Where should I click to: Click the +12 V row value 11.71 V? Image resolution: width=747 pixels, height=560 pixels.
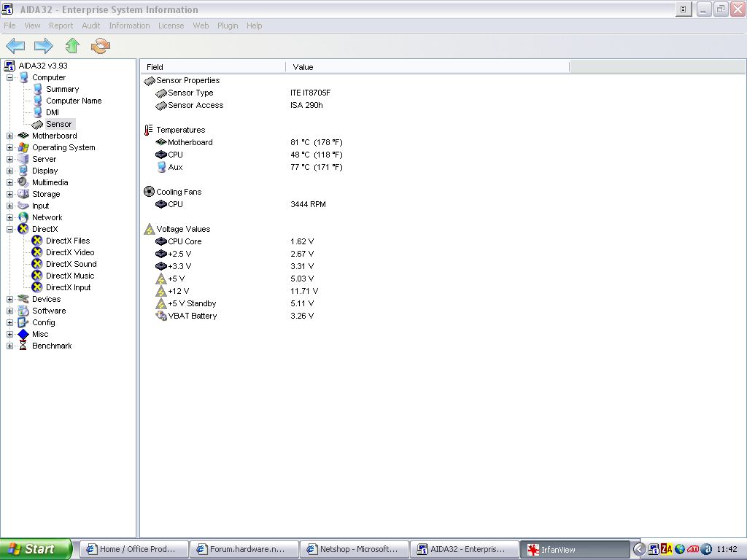click(304, 291)
